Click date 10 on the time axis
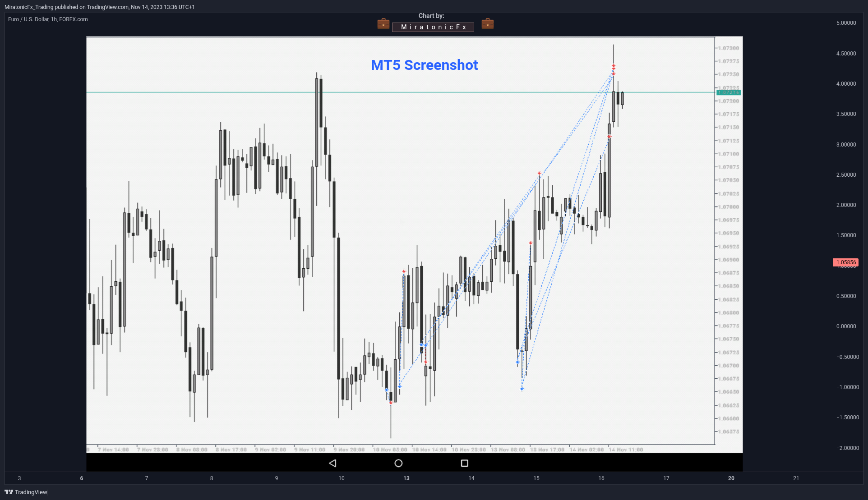868x500 pixels. (342, 478)
